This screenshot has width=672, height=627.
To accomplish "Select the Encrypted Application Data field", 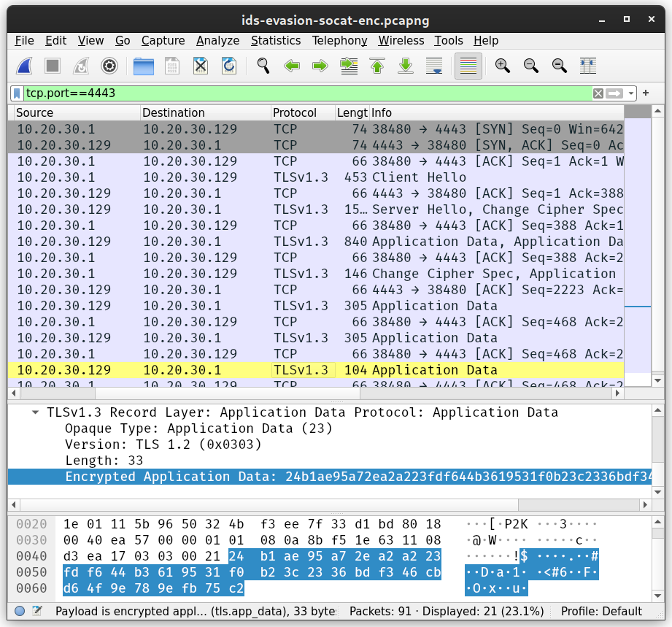I will 330,477.
